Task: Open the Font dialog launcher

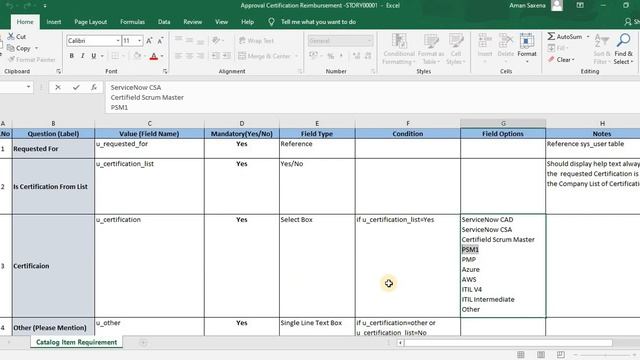Action: click(x=165, y=71)
